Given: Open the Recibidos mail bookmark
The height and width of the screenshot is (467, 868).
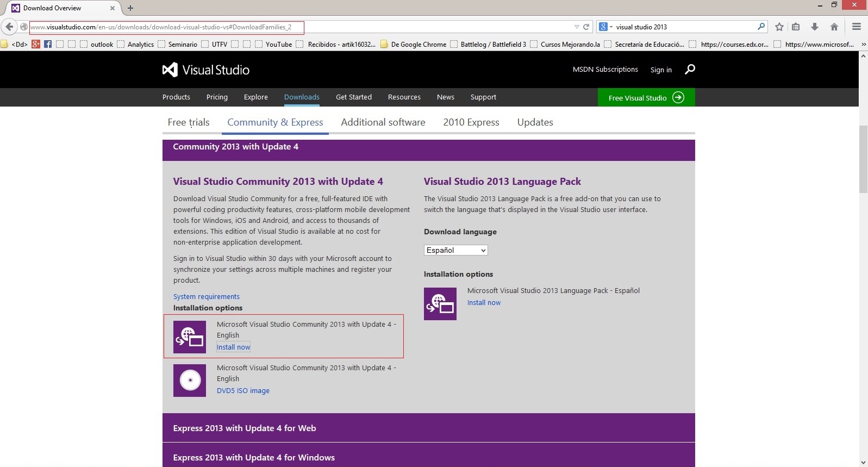Looking at the screenshot, I should click(x=336, y=44).
